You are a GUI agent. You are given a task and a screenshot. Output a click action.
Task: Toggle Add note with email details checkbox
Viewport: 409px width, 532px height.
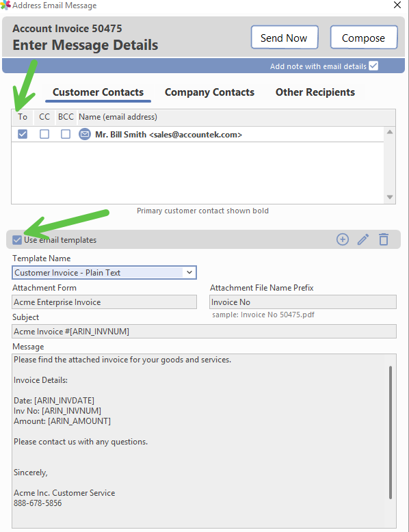(x=373, y=66)
